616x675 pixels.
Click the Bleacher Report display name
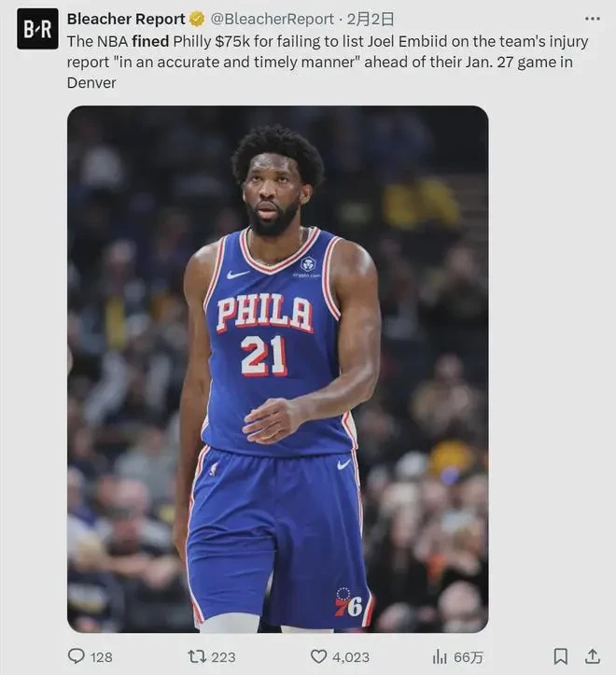coord(126,19)
